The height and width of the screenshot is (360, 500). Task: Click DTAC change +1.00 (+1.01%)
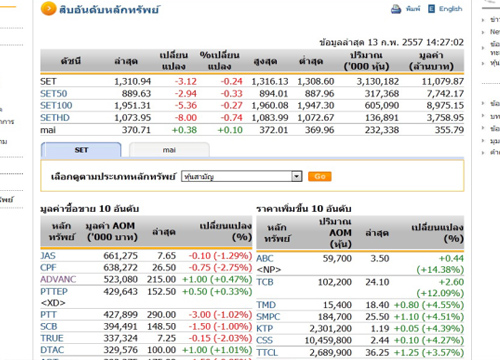[217, 350]
